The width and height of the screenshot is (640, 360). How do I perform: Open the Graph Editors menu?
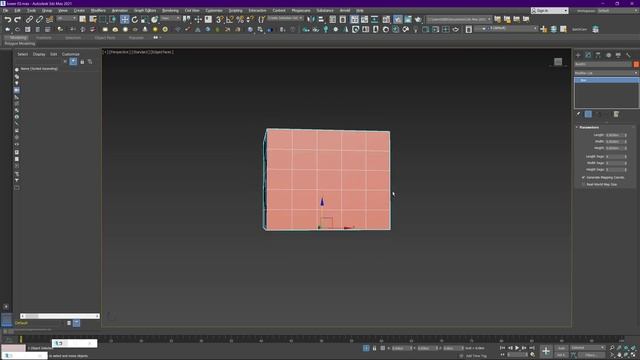click(x=145, y=11)
